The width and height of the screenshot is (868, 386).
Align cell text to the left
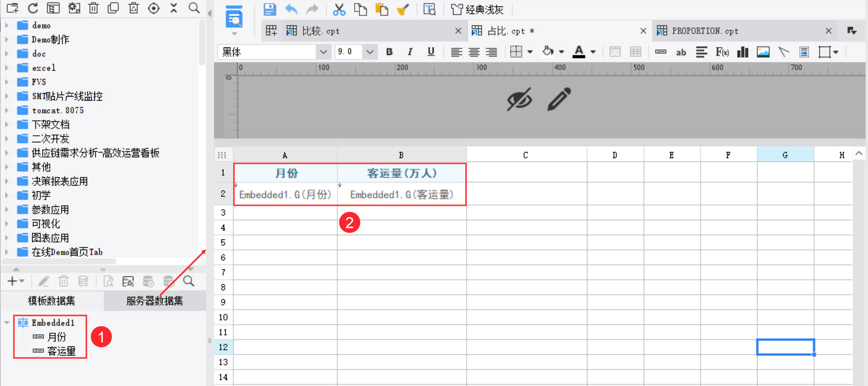(456, 52)
